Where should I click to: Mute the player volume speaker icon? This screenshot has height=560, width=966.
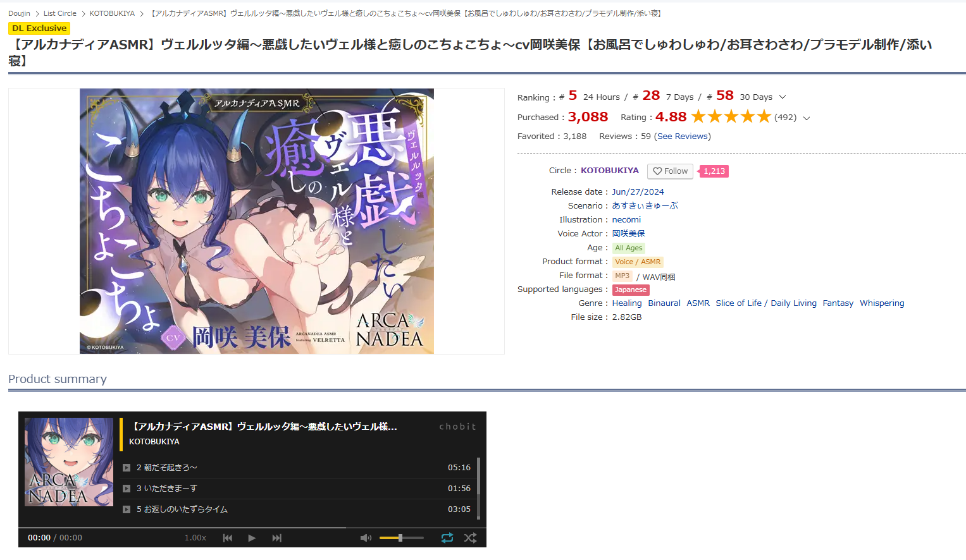[366, 538]
